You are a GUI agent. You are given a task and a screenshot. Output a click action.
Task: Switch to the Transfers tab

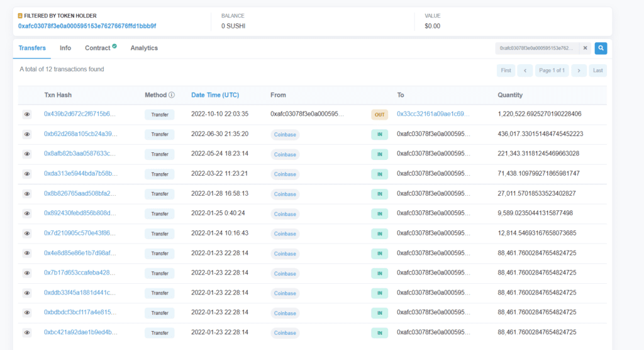(x=32, y=48)
